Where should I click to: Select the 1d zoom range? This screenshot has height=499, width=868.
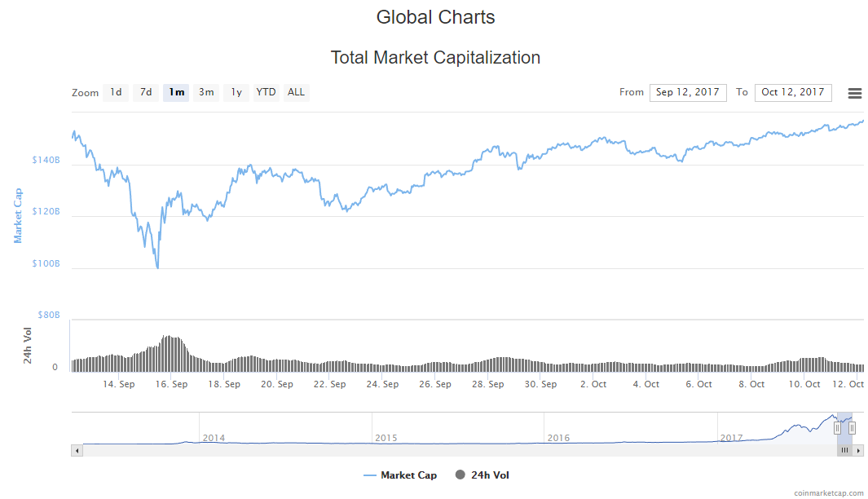[x=116, y=92]
